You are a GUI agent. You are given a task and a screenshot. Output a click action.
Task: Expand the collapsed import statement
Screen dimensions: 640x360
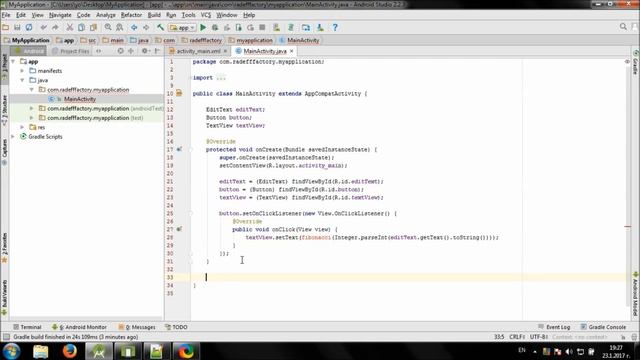220,78
